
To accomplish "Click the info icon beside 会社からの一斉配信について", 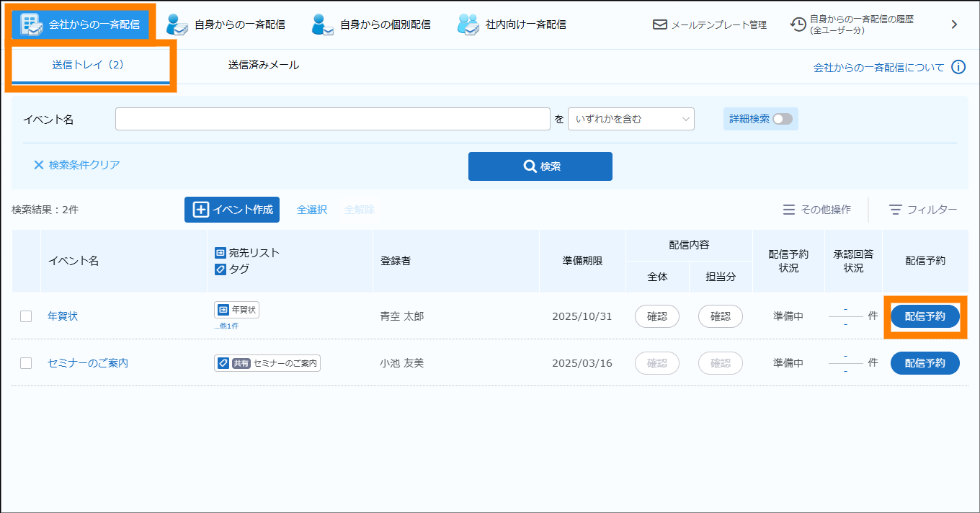I will (958, 67).
